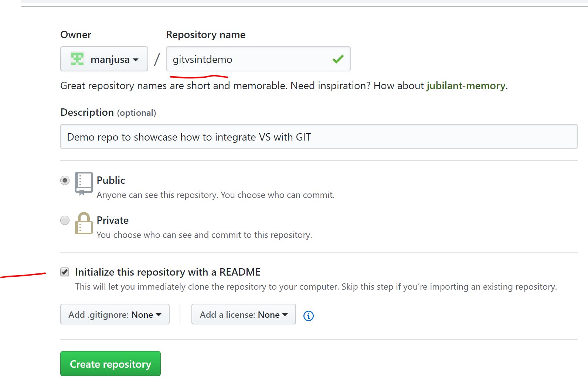Click the blue license info icon
This screenshot has width=588, height=391.
tap(308, 316)
